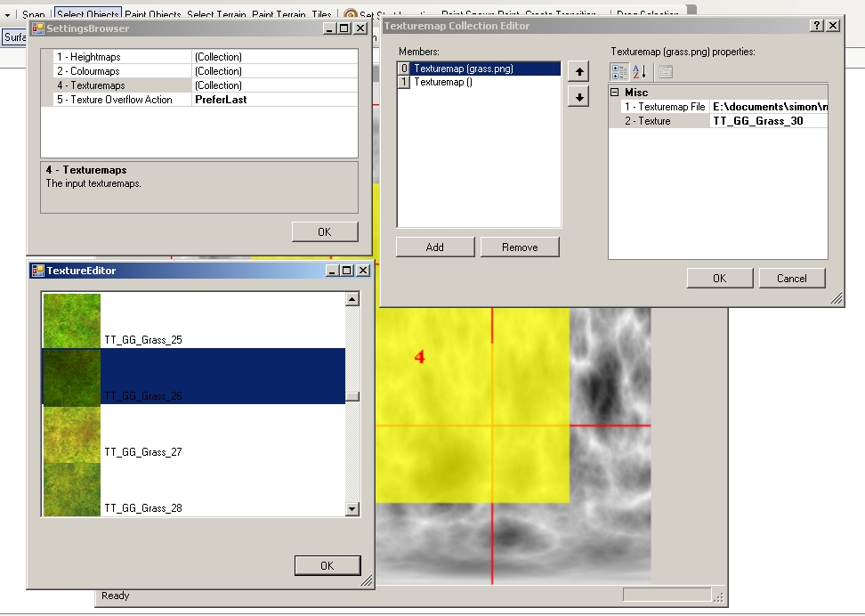Click the Texturemap File path field
The width and height of the screenshot is (865, 616).
coord(769,107)
